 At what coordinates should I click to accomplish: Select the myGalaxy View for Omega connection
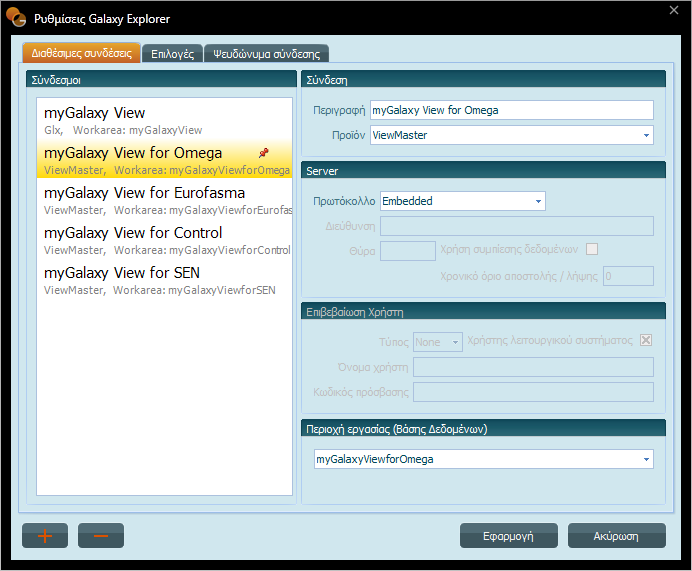pyautogui.click(x=164, y=160)
